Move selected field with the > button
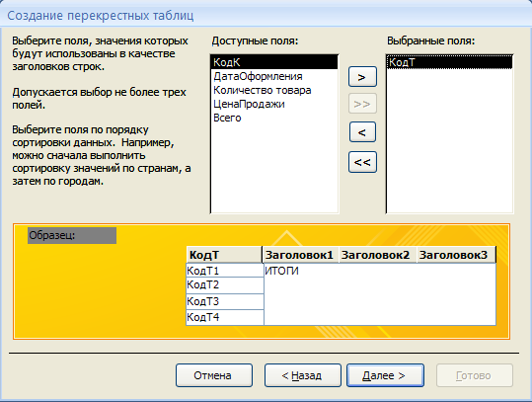Screen dimensions: 532x402 [x=362, y=77]
